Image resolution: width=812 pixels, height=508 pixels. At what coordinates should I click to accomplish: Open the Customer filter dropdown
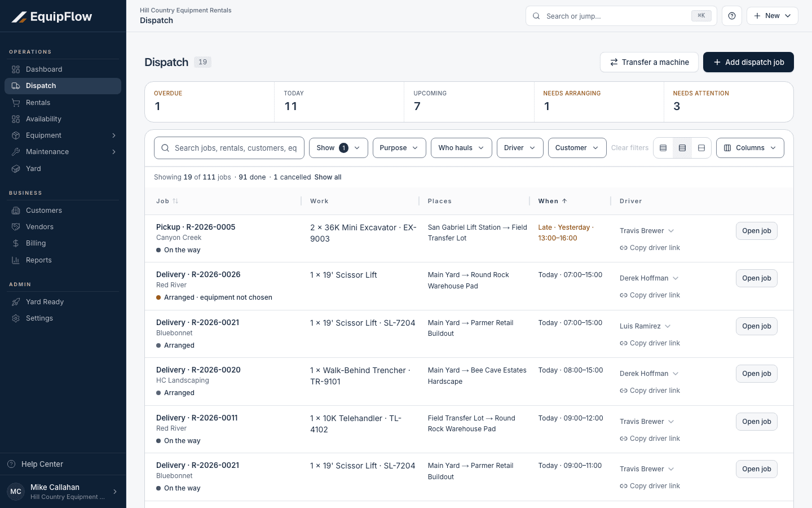[x=577, y=148]
